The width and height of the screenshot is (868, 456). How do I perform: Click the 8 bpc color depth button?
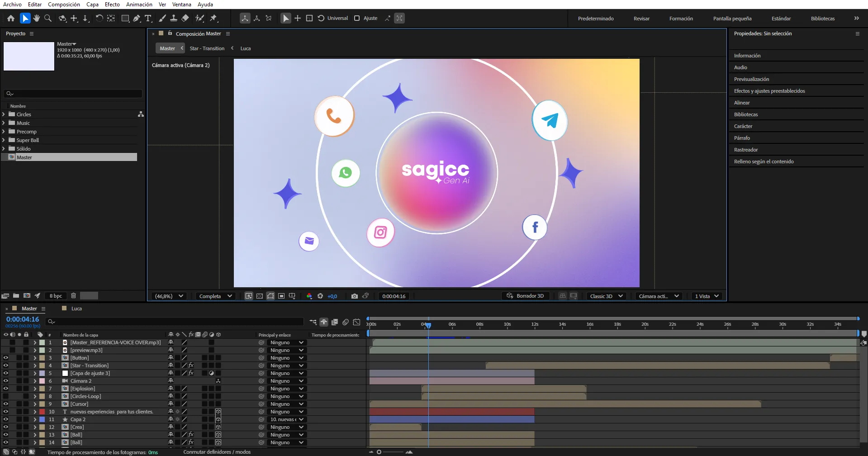(56, 295)
